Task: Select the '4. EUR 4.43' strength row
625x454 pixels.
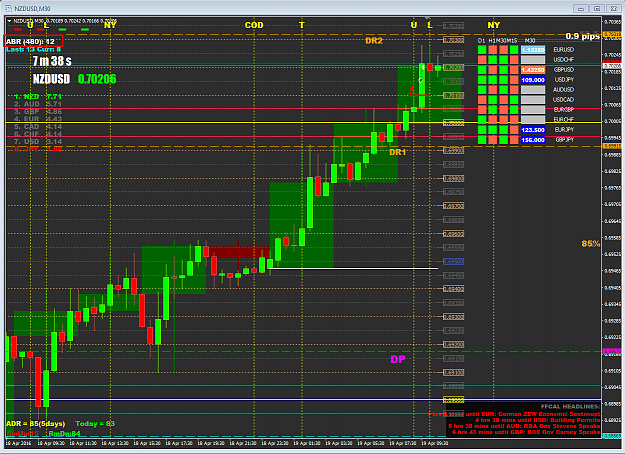Action: point(38,119)
